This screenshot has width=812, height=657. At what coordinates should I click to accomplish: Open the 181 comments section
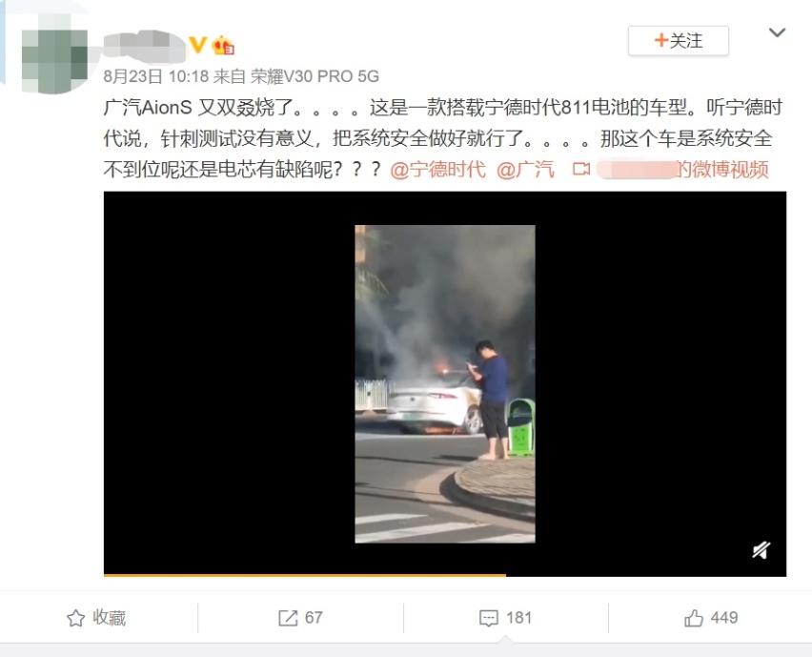click(x=518, y=618)
